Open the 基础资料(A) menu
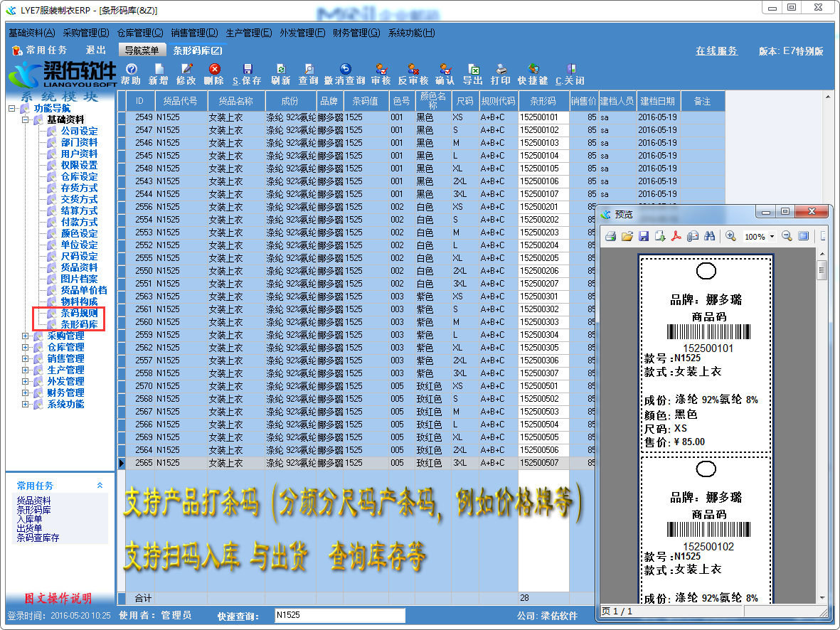The height and width of the screenshot is (630, 840). (x=31, y=33)
